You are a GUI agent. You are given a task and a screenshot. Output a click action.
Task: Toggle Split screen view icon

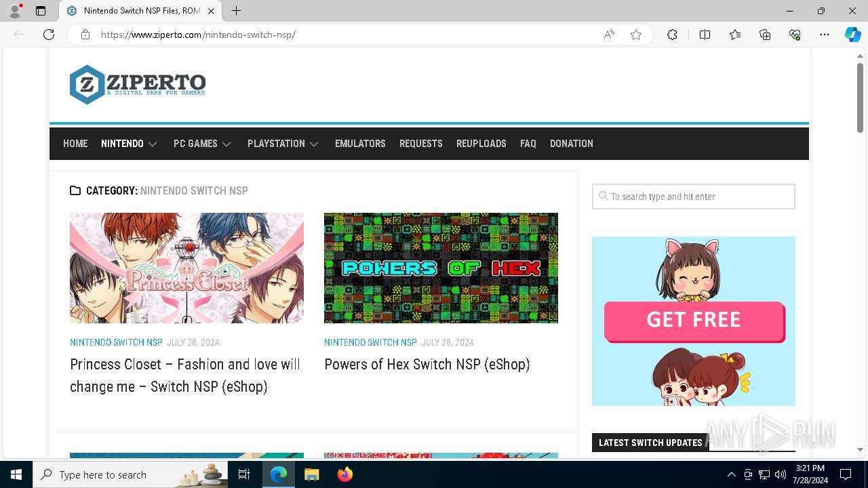[x=705, y=35]
